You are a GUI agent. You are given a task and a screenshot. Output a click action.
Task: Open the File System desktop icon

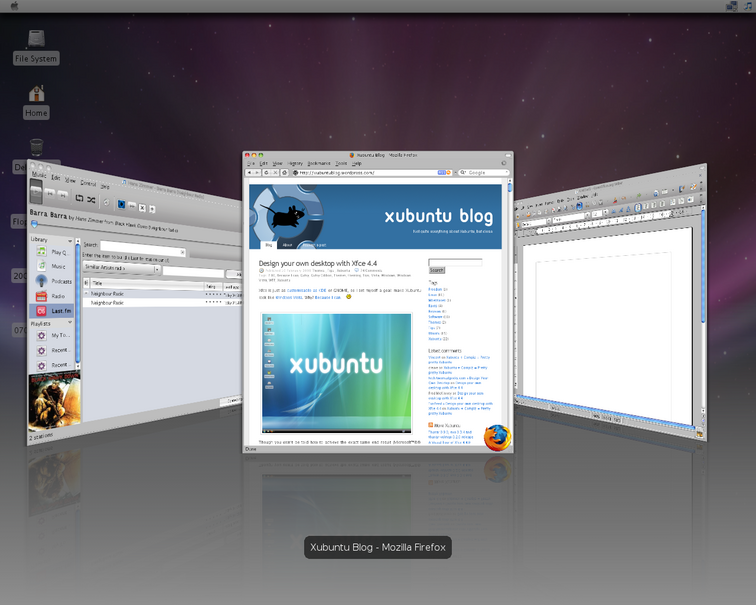[x=36, y=47]
